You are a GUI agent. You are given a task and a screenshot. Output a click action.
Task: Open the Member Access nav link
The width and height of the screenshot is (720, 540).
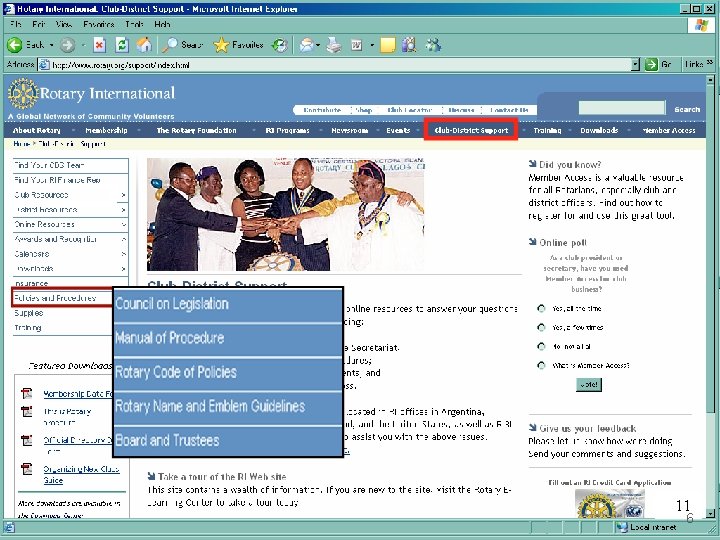coord(669,130)
